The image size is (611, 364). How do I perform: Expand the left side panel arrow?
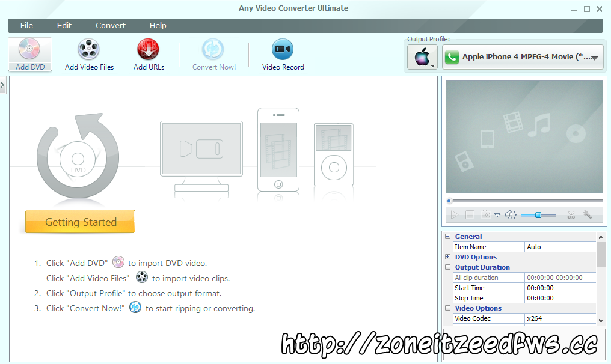pyautogui.click(x=2, y=85)
